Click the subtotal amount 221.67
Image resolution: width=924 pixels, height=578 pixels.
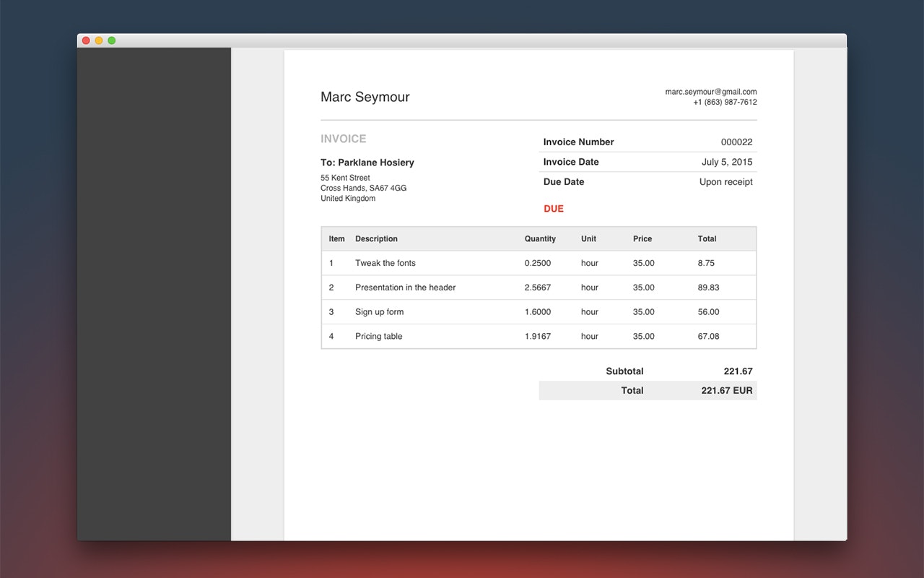point(738,371)
